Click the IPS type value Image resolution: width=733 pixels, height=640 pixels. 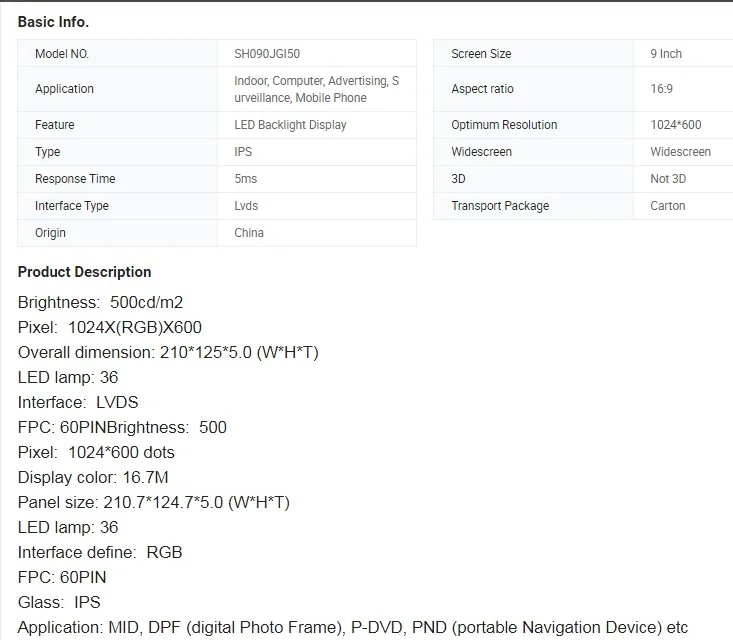[x=243, y=152]
